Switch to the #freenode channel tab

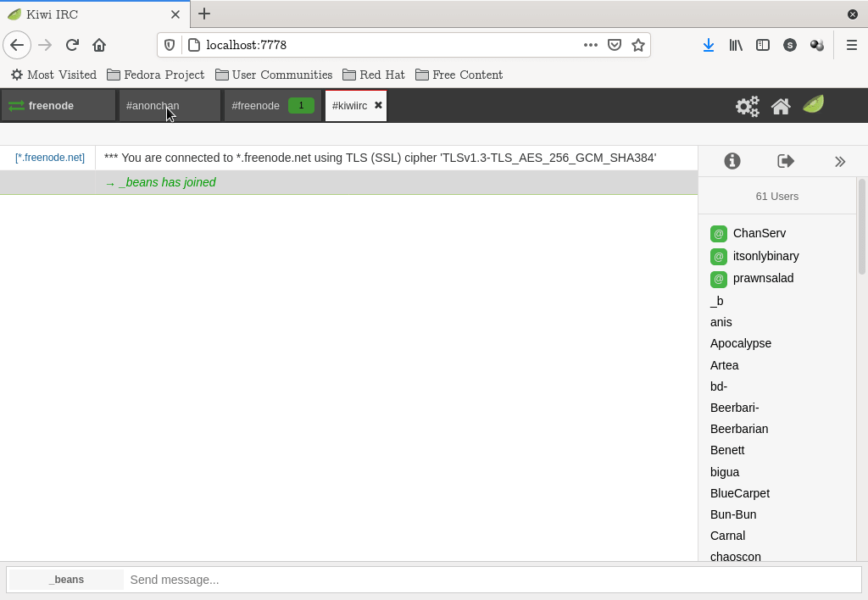[x=254, y=105]
